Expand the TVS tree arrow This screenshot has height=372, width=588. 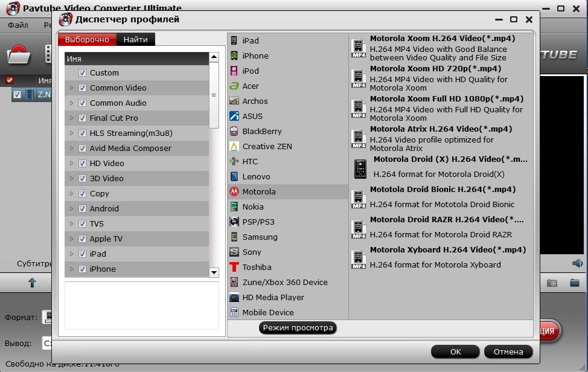click(71, 223)
